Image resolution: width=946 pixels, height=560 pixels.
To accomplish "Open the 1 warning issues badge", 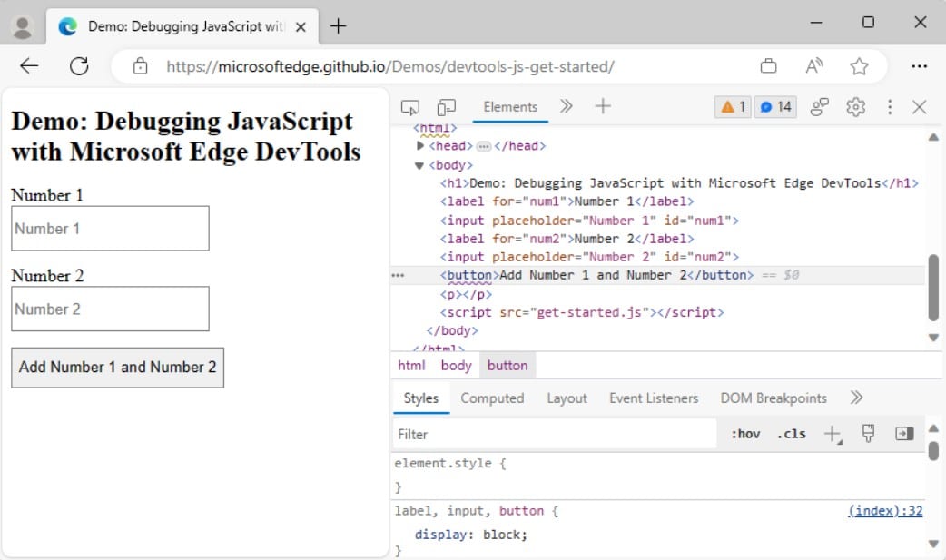I will [x=733, y=107].
